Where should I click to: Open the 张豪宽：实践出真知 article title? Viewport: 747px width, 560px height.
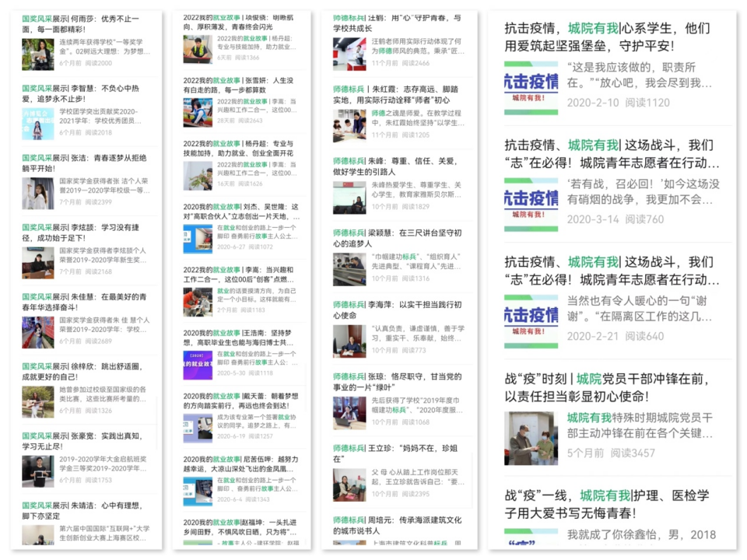(x=82, y=441)
